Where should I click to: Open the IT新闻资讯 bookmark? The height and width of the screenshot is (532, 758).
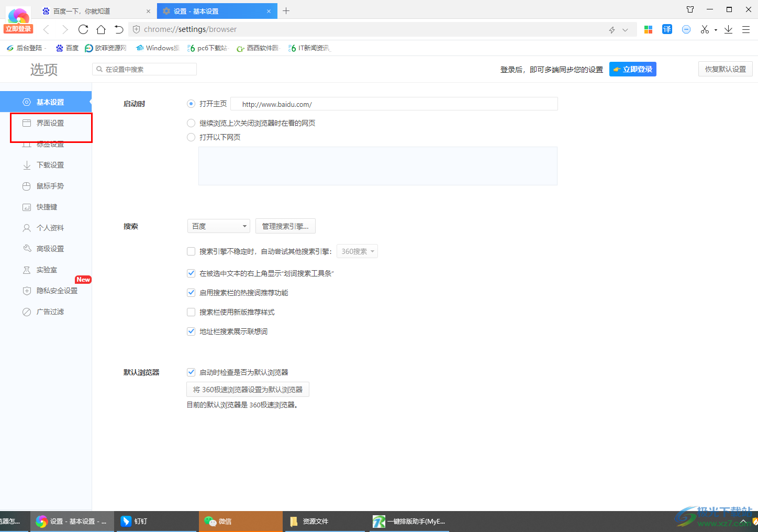[309, 48]
